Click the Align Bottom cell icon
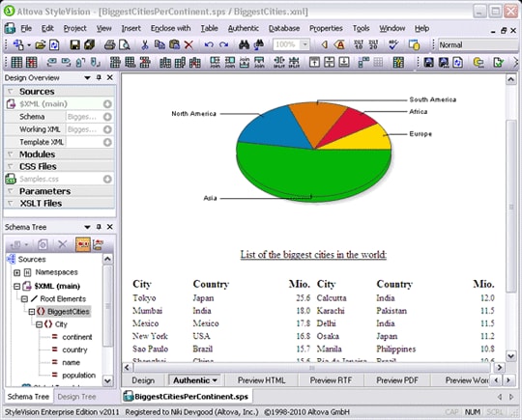 344,62
